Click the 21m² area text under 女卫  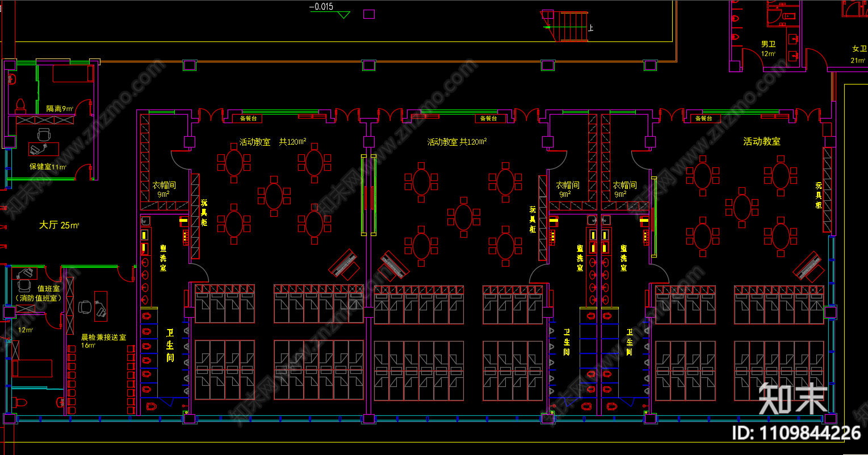coord(858,60)
